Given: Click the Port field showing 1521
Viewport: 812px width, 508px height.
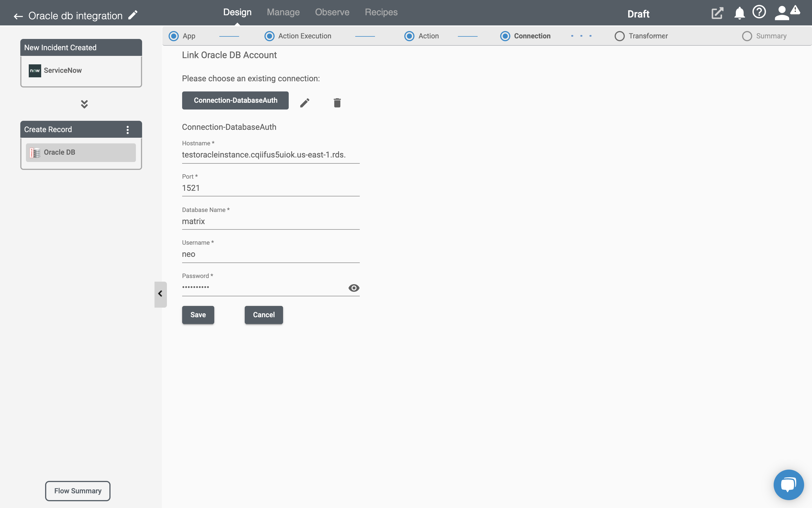Looking at the screenshot, I should click(x=271, y=188).
